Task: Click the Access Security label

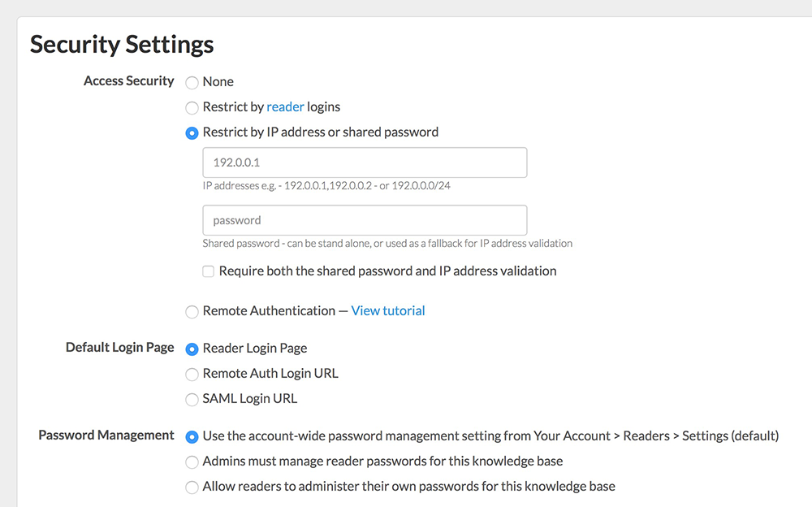Action: click(128, 81)
